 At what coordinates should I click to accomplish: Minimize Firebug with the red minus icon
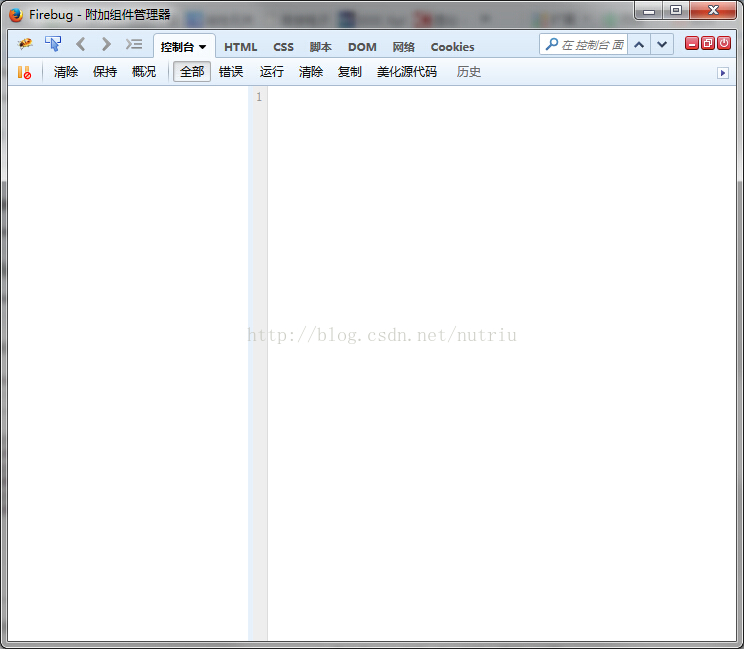point(692,44)
